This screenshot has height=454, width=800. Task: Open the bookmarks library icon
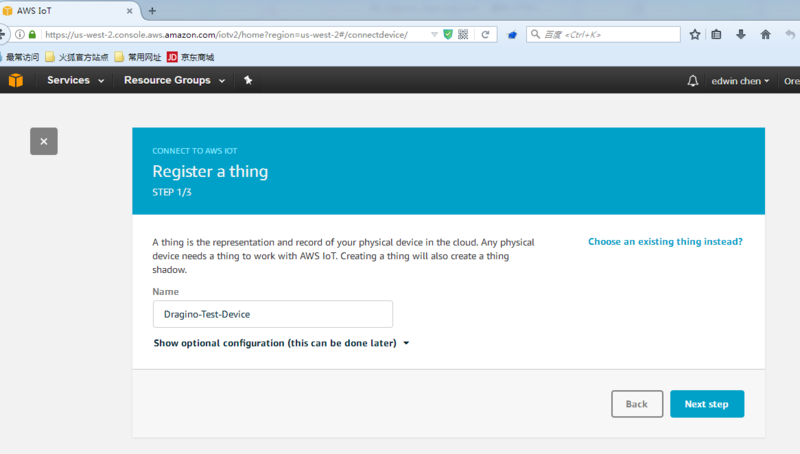(716, 34)
